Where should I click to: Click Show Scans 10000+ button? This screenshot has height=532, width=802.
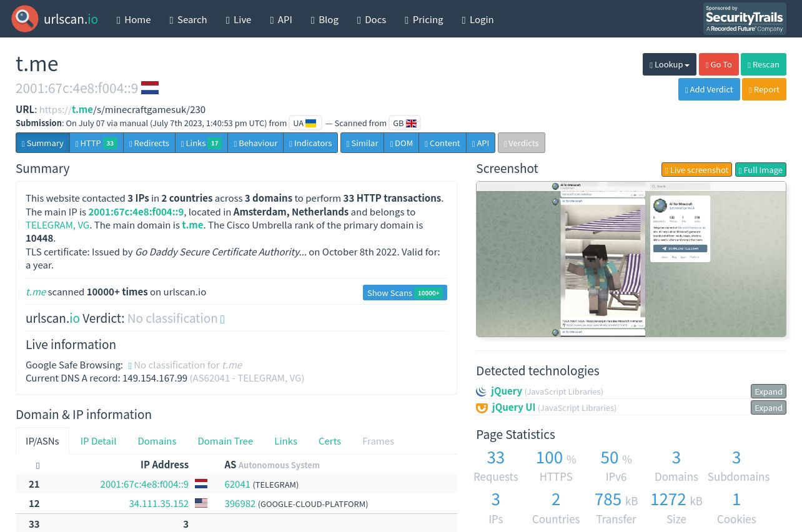(x=405, y=293)
